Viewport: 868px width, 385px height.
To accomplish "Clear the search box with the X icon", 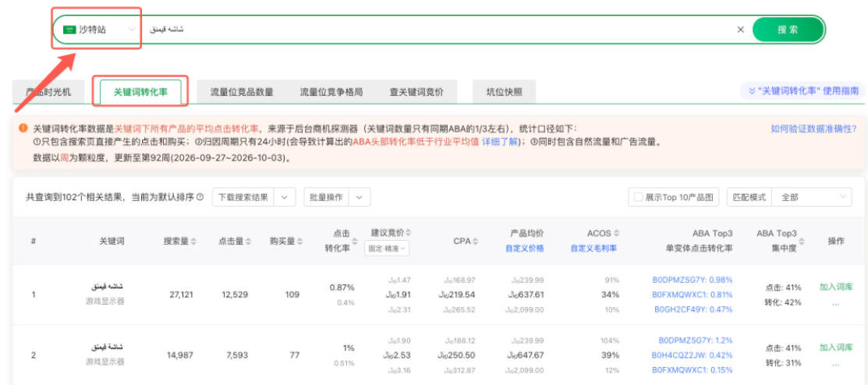I will (x=740, y=30).
